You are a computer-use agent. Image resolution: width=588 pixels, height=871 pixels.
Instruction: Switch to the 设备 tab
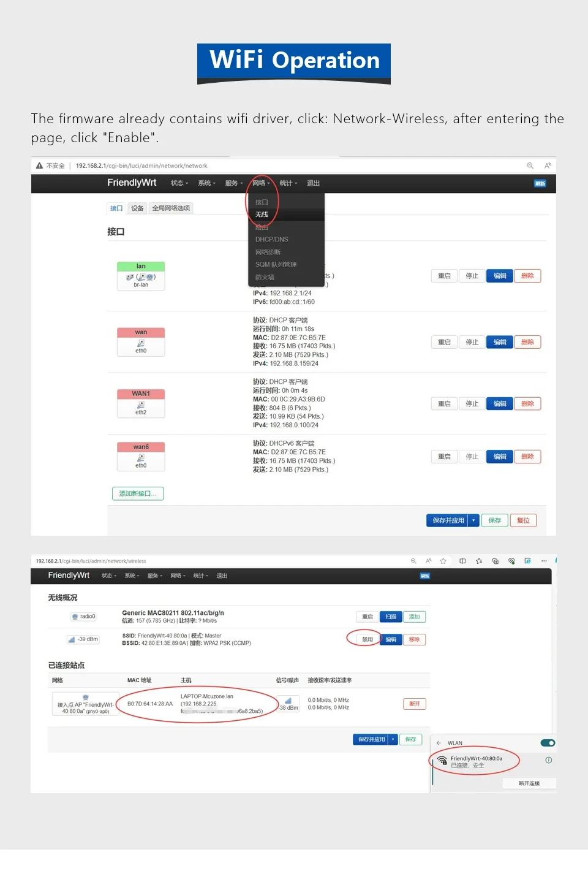[x=138, y=208]
